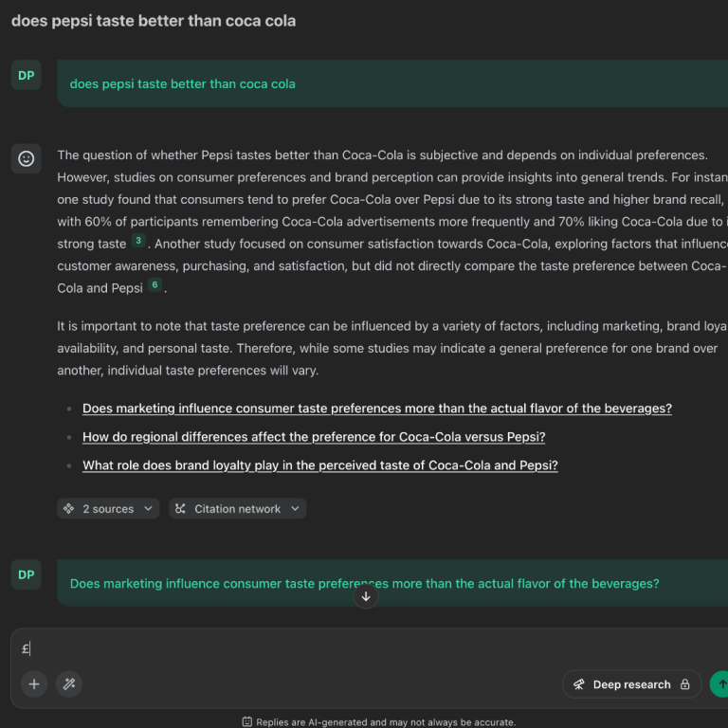The width and height of the screenshot is (728, 728).
Task: Click the magic wand icon
Action: tap(68, 683)
